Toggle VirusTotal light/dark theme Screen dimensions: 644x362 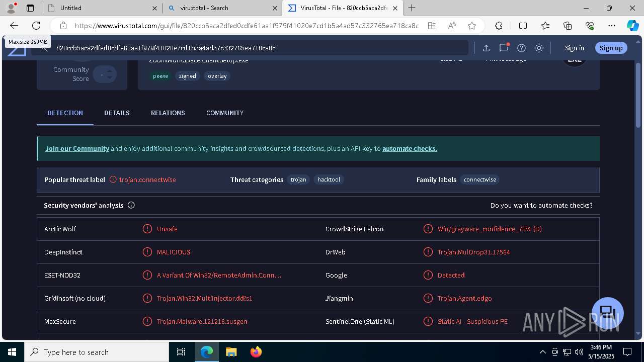pyautogui.click(x=539, y=48)
